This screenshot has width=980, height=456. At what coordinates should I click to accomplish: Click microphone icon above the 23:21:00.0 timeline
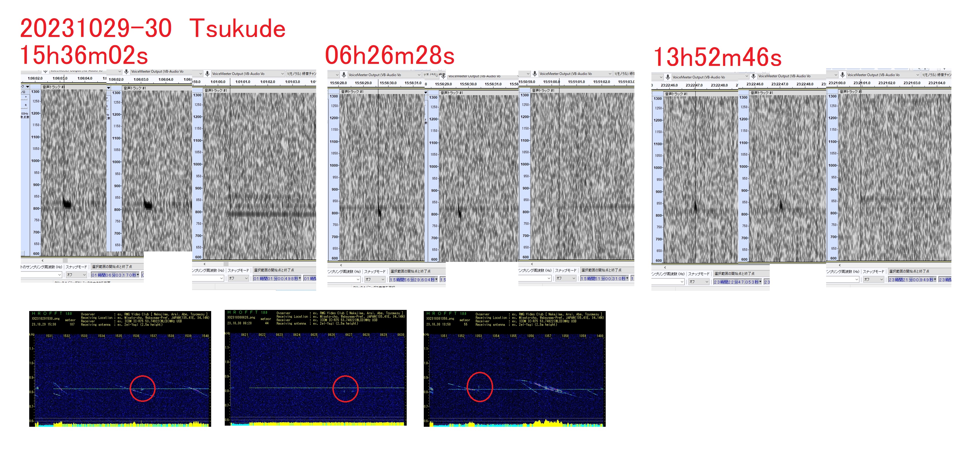pyautogui.click(x=842, y=75)
